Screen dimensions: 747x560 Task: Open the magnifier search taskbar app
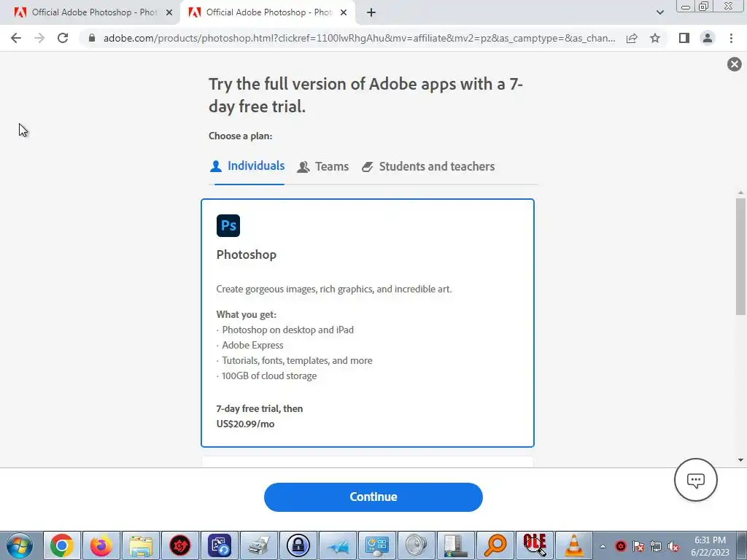pyautogui.click(x=495, y=545)
